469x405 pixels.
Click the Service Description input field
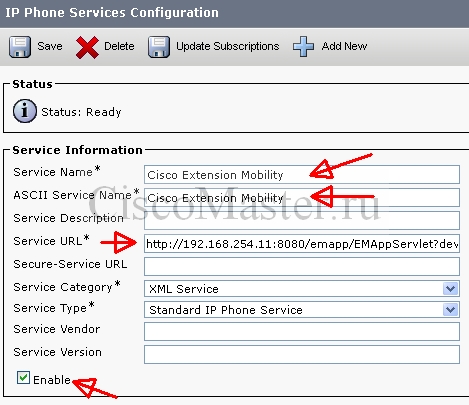pyautogui.click(x=302, y=220)
